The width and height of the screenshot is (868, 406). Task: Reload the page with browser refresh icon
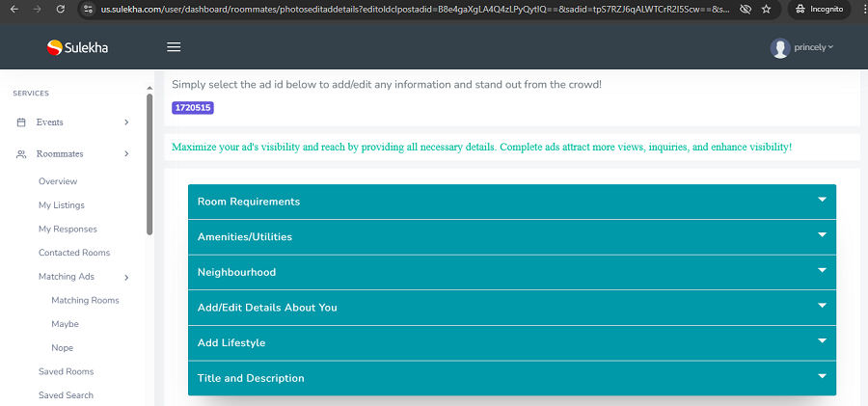click(x=61, y=9)
